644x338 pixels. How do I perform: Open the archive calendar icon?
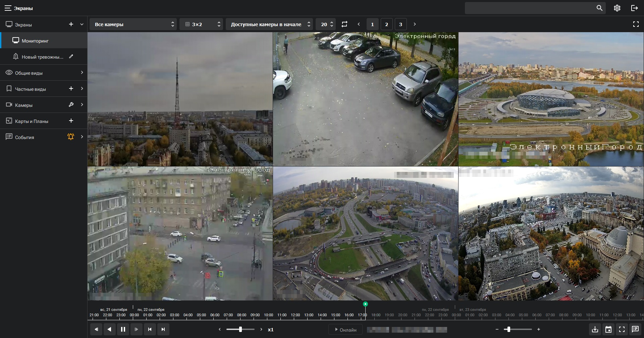tap(608, 329)
